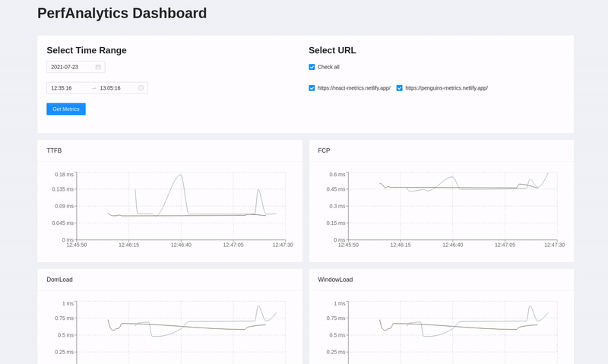Click the Select URL heading

pos(332,50)
